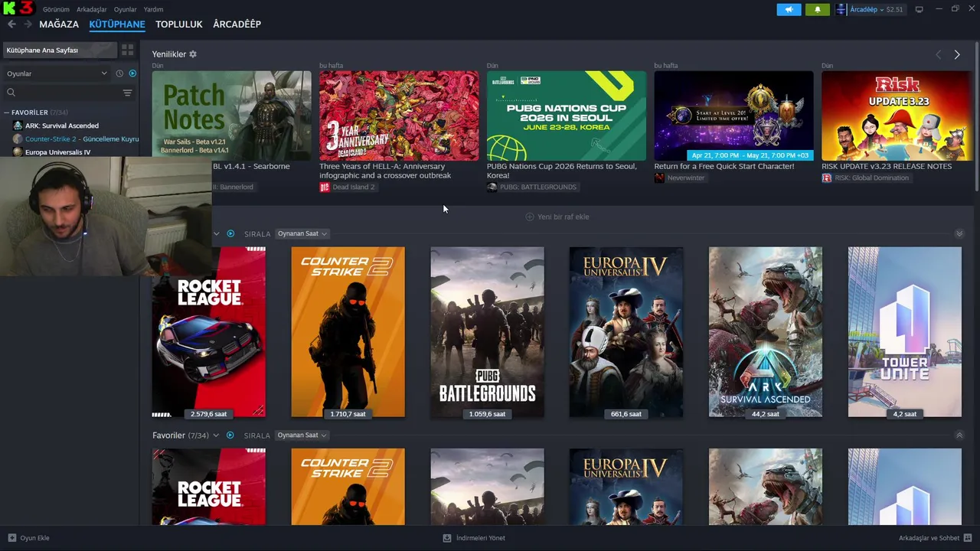Click the PUBG: BATTLEGROUNDS small game icon
980x551 pixels.
(x=492, y=187)
